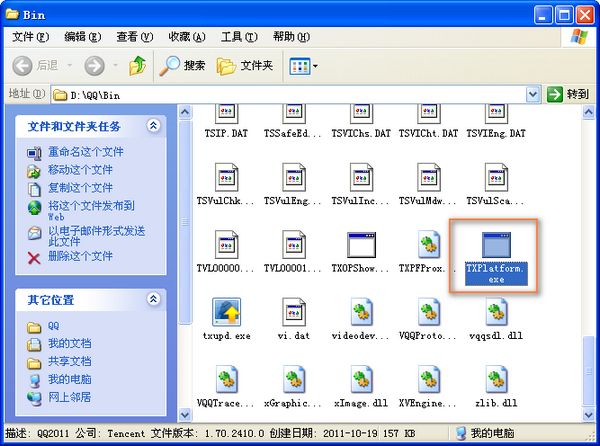Viewport: 600px width, 446px height.
Task: Select the TSVIEng.DAT file label
Action: tap(496, 133)
